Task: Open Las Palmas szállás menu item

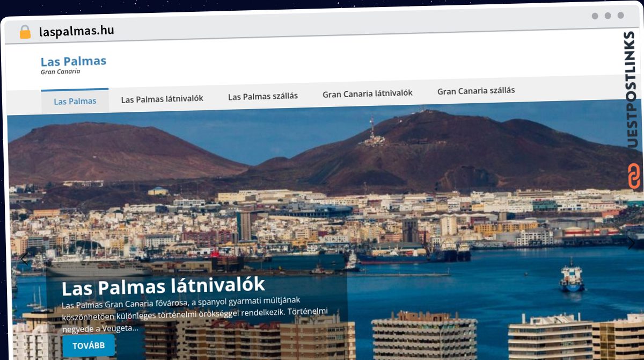Action: pyautogui.click(x=263, y=96)
